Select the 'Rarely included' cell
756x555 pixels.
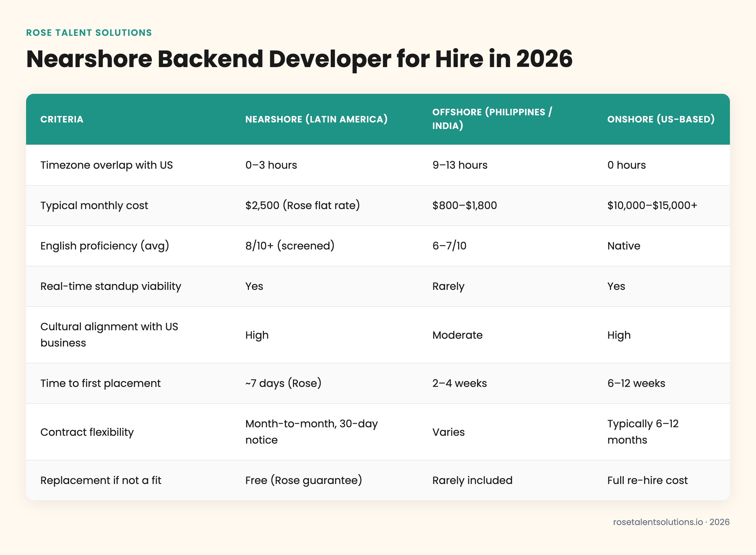point(472,480)
